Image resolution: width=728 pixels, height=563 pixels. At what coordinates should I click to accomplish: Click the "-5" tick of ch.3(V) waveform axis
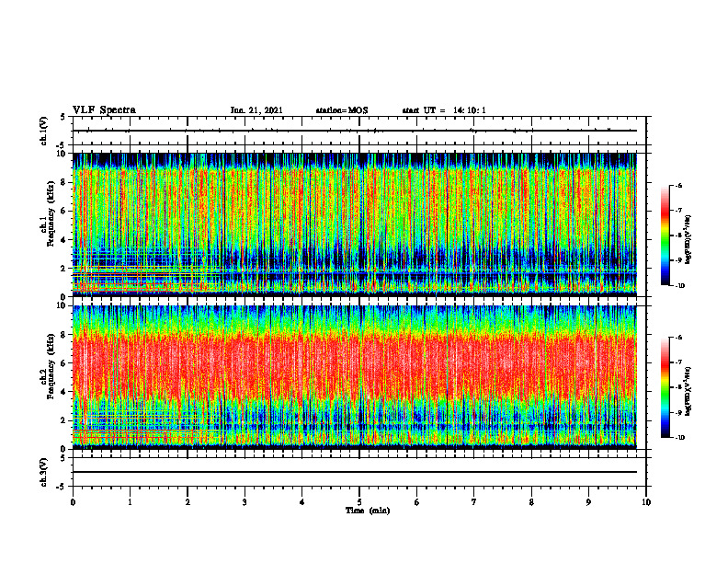click(62, 487)
